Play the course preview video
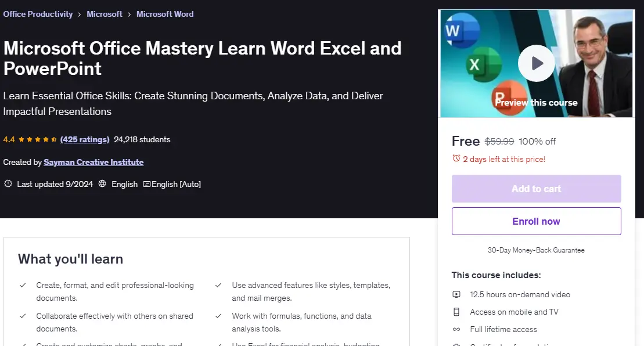 tap(537, 63)
